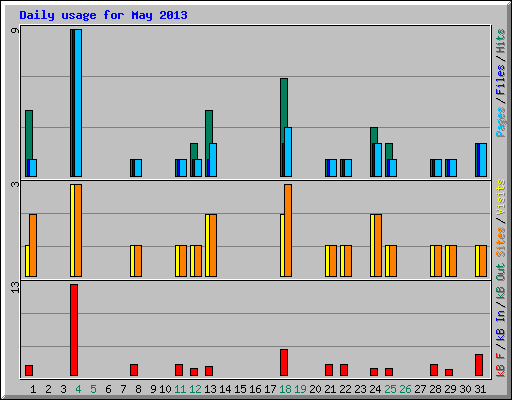The image size is (512, 400).
Task: Click the red kB bar for day 29
Action: point(449,372)
